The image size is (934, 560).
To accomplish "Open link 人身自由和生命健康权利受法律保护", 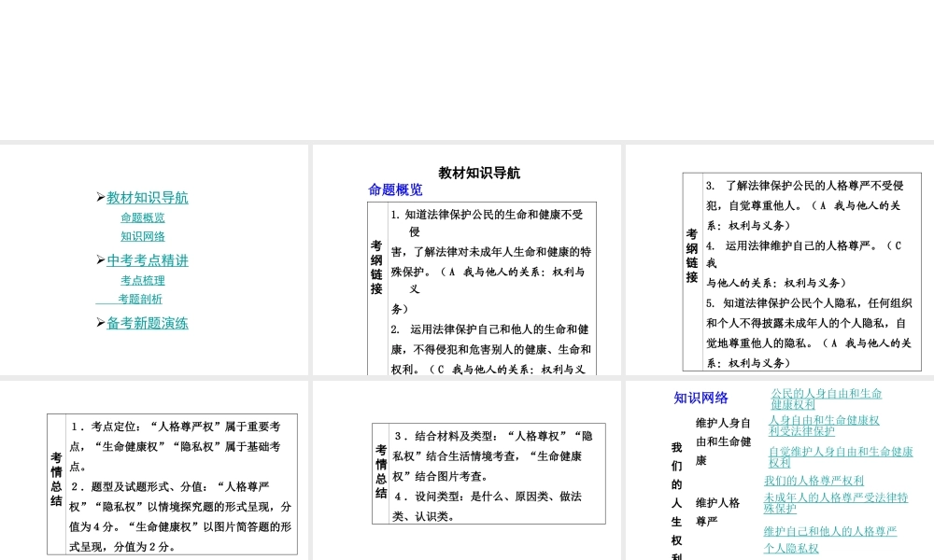I will click(824, 426).
